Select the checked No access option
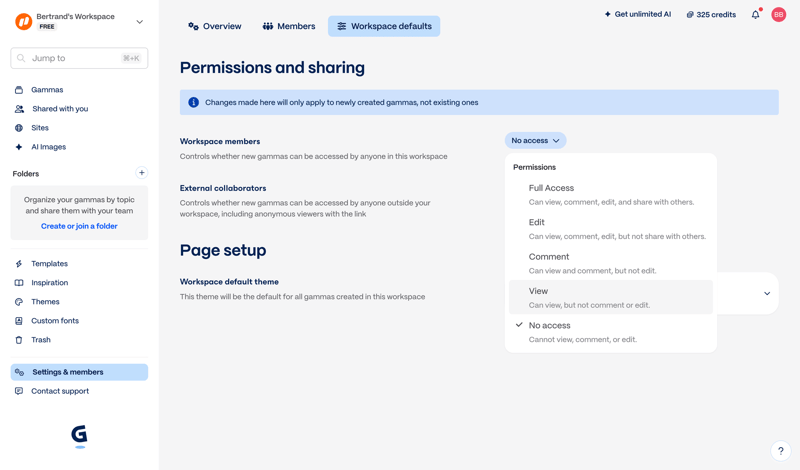 click(x=611, y=332)
